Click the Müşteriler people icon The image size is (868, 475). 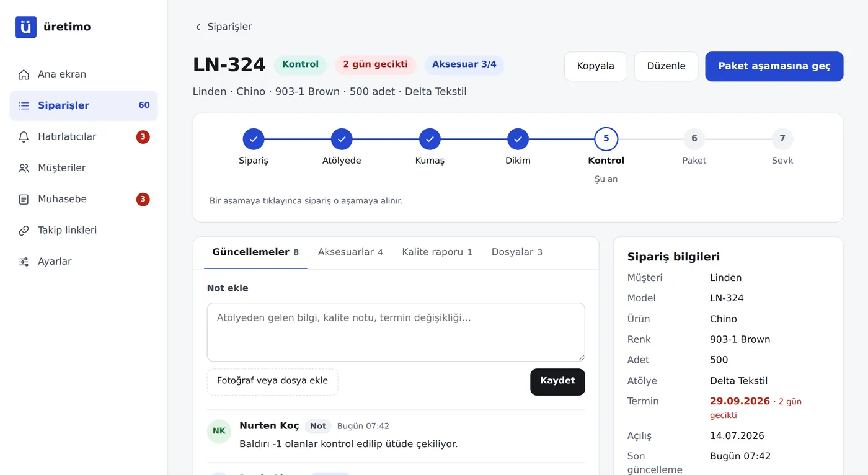[24, 168]
